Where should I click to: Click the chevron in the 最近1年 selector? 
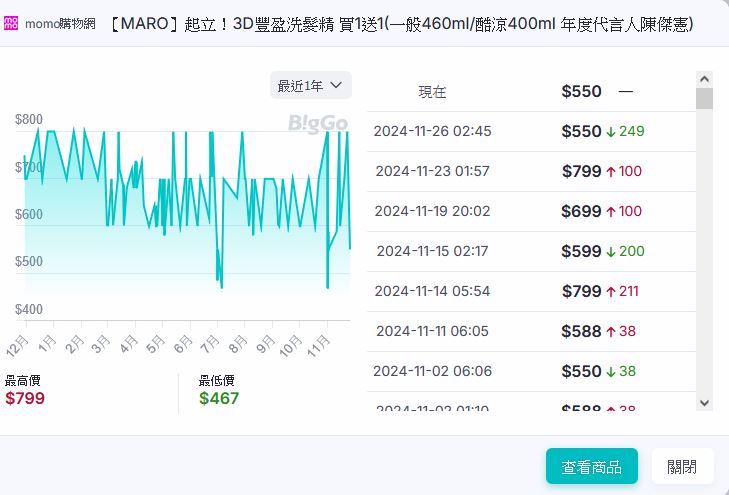tap(336, 86)
